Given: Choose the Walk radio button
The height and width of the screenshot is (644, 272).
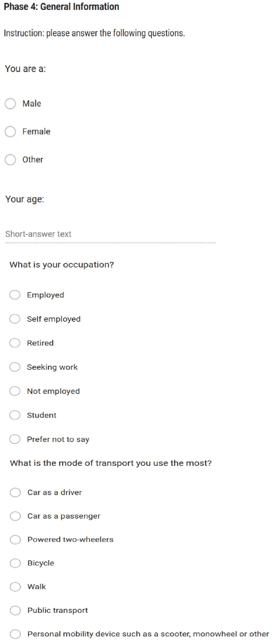Looking at the screenshot, I should (x=15, y=587).
